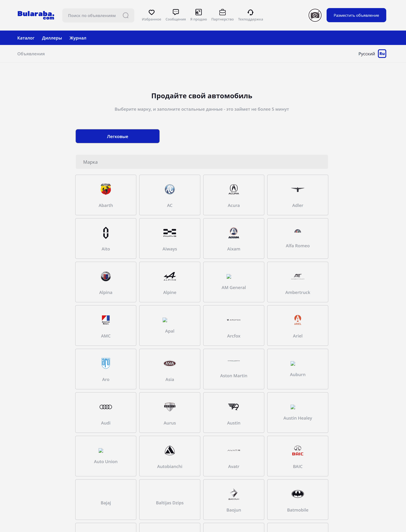406x532 pixels.
Task: Click the search magnifier icon
Action: tap(126, 15)
